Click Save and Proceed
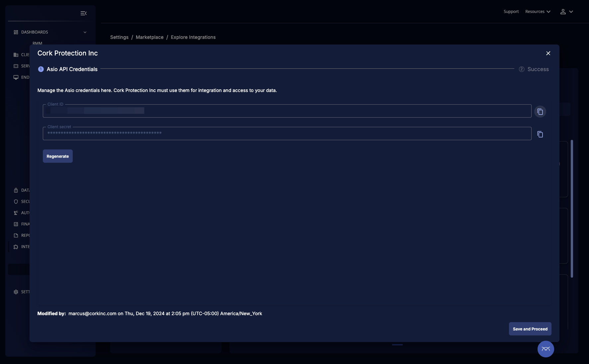The height and width of the screenshot is (364, 589). click(x=530, y=329)
